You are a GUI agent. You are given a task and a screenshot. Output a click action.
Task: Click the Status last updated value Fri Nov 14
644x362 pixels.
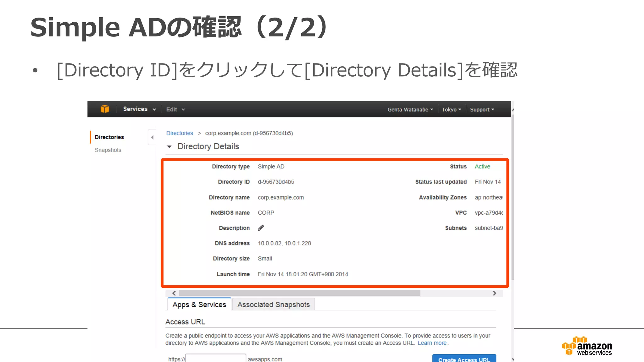click(x=488, y=182)
